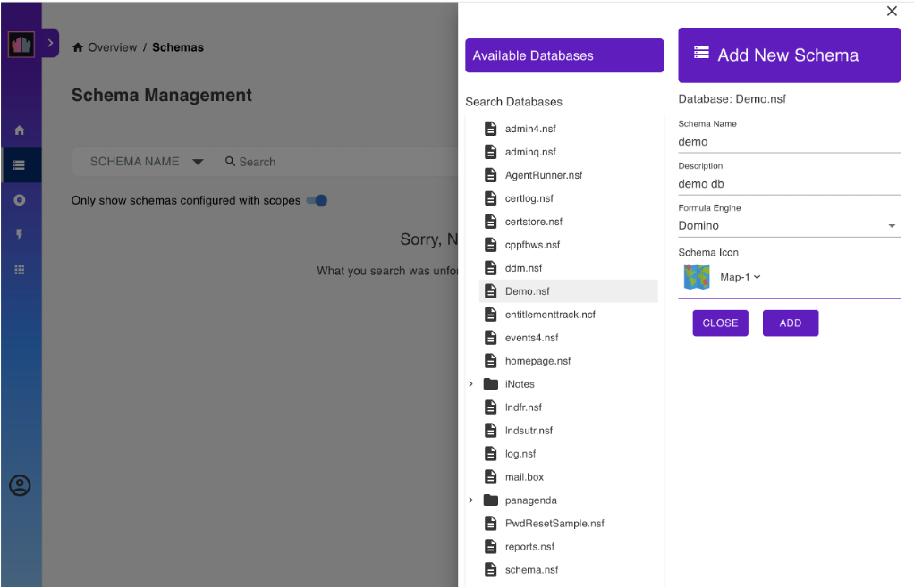The image size is (914, 588).
Task: Select reports.nsf file icon
Action: [x=491, y=547]
